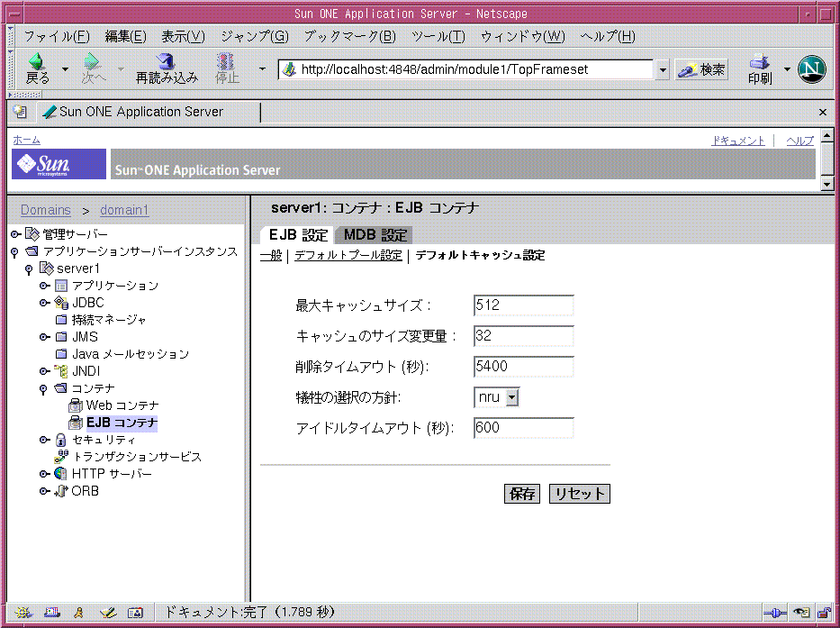
Task: Click the 削除タイムアウト (秒) input field
Action: [524, 367]
